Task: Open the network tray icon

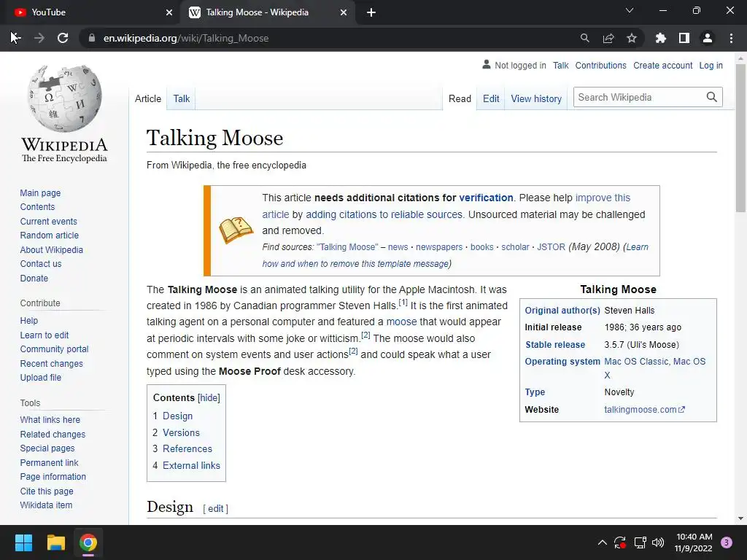Action: coord(640,542)
